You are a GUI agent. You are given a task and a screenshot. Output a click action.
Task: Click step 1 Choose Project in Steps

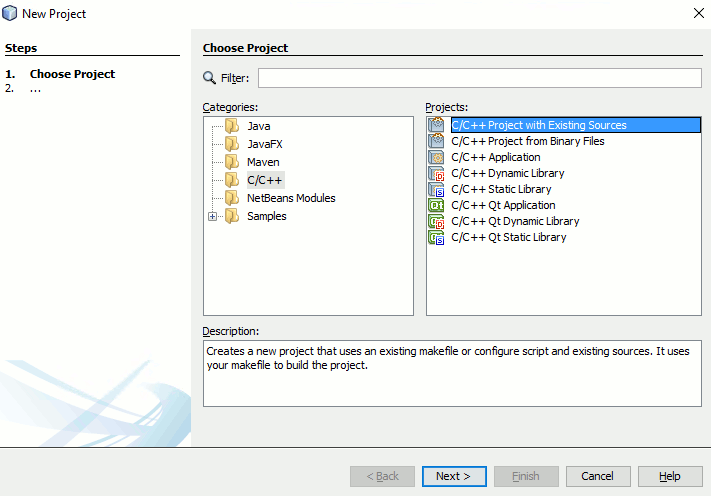click(73, 74)
